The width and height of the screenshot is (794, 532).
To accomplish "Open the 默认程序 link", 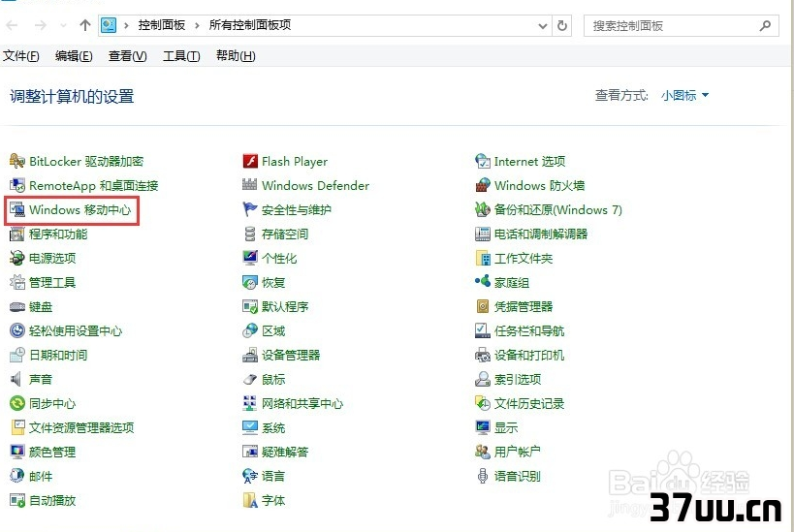I will pyautogui.click(x=285, y=306).
